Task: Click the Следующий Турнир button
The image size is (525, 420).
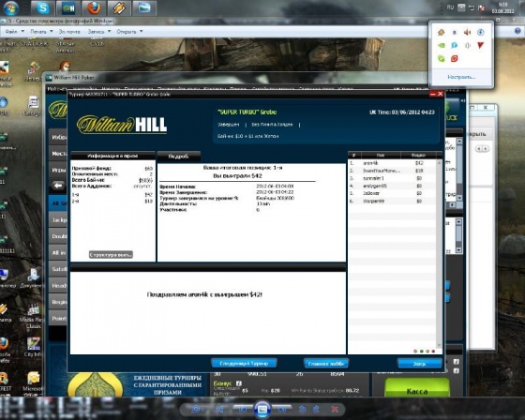Action: pyautogui.click(x=244, y=364)
